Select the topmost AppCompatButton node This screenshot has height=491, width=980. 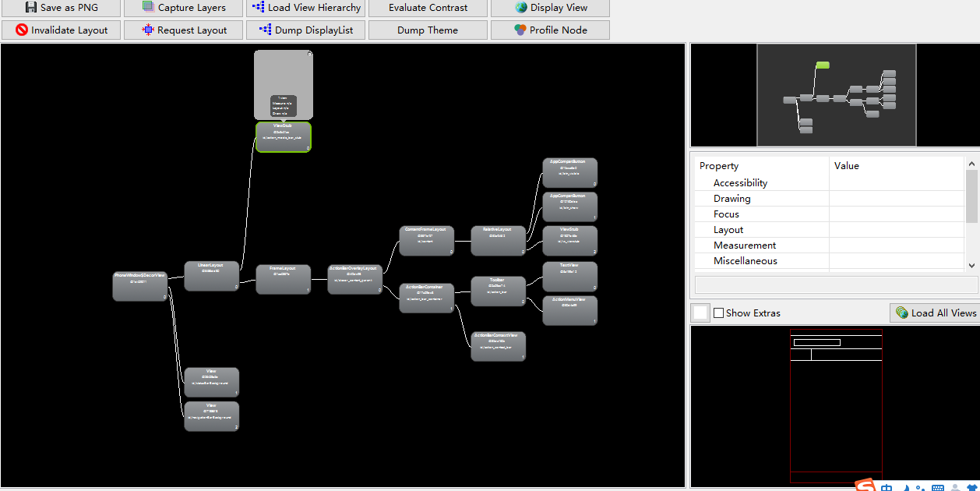pos(569,173)
